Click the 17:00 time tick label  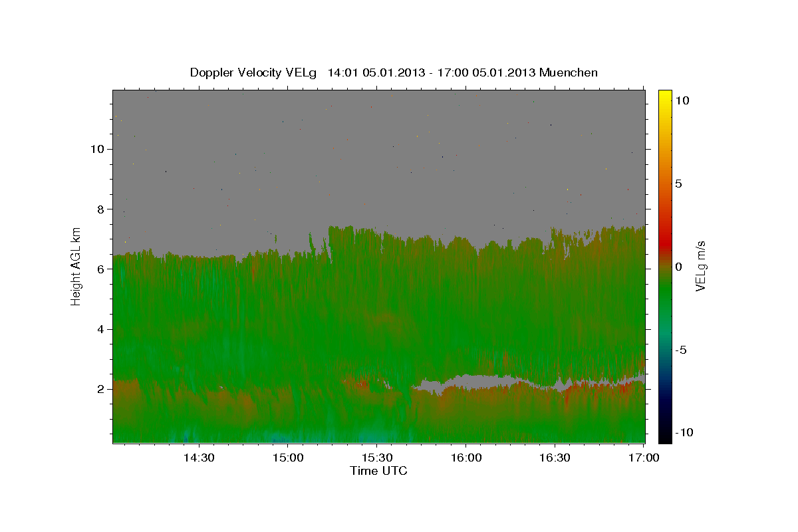pos(644,458)
